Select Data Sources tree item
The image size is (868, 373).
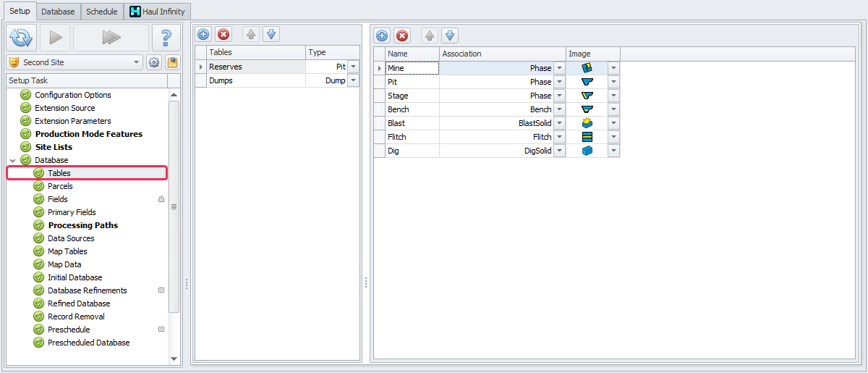[71, 238]
